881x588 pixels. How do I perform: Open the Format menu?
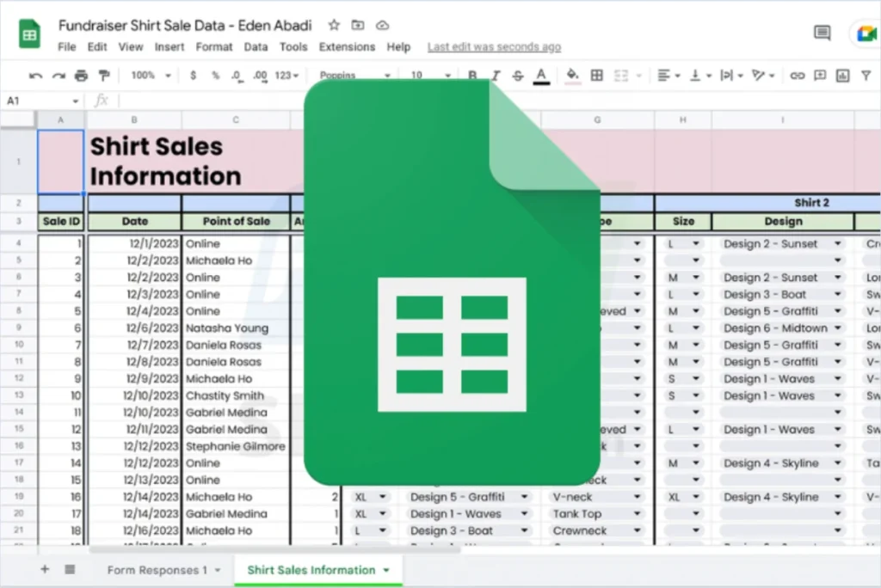[214, 47]
